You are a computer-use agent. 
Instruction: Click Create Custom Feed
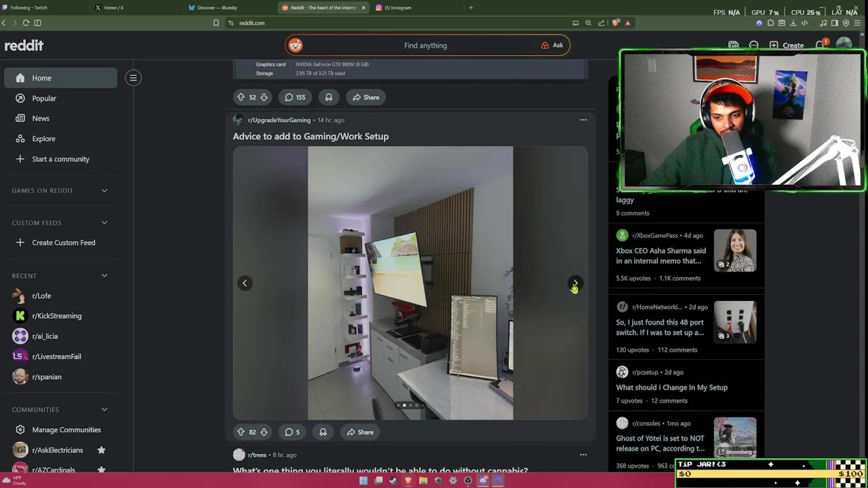click(60, 243)
